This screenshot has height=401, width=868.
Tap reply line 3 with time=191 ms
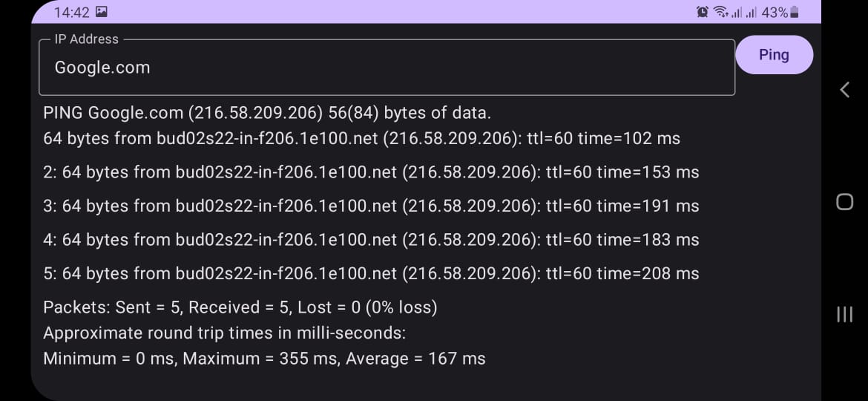pyautogui.click(x=371, y=206)
